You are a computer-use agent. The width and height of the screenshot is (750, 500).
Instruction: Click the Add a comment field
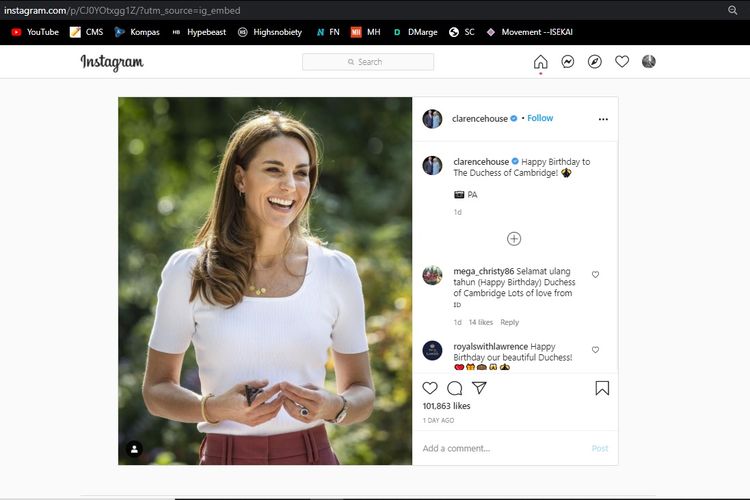(x=500, y=448)
